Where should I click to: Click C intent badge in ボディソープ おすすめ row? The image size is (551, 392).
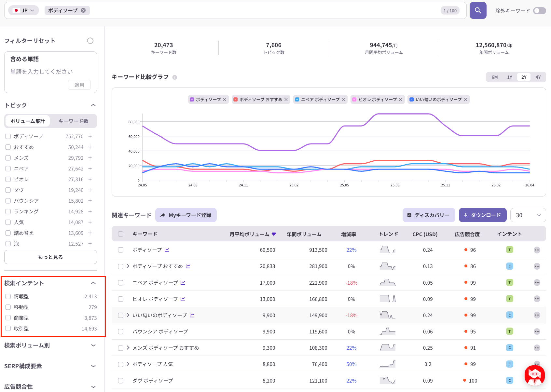(510, 266)
